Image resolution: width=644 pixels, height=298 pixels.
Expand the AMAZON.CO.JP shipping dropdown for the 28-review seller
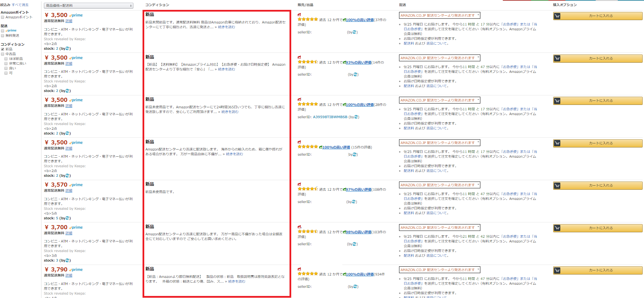[x=440, y=100]
